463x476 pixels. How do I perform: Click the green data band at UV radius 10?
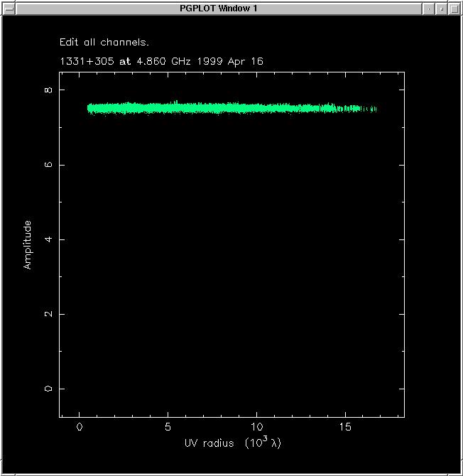(x=256, y=108)
